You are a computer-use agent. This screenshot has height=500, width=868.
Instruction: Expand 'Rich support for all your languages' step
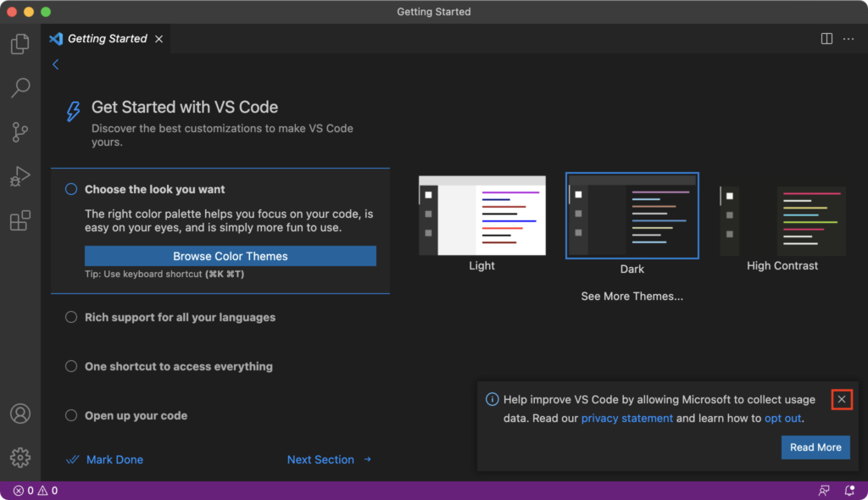(x=180, y=317)
